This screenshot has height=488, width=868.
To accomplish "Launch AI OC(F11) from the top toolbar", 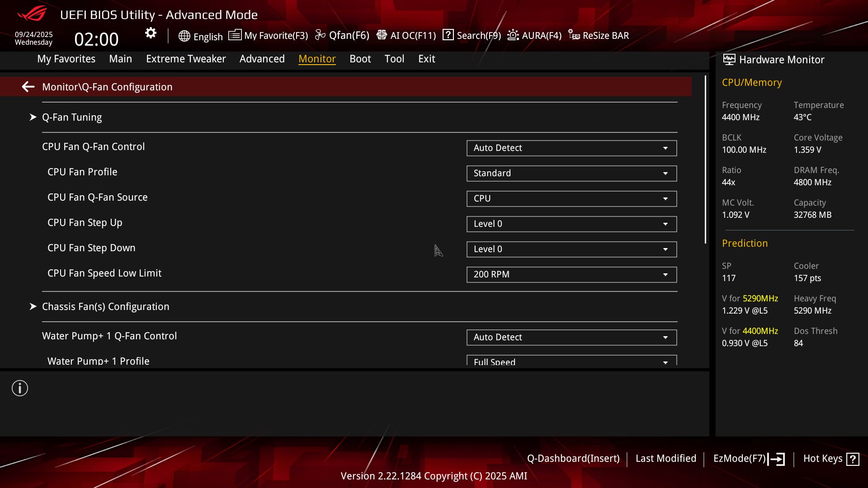I will pyautogui.click(x=406, y=35).
